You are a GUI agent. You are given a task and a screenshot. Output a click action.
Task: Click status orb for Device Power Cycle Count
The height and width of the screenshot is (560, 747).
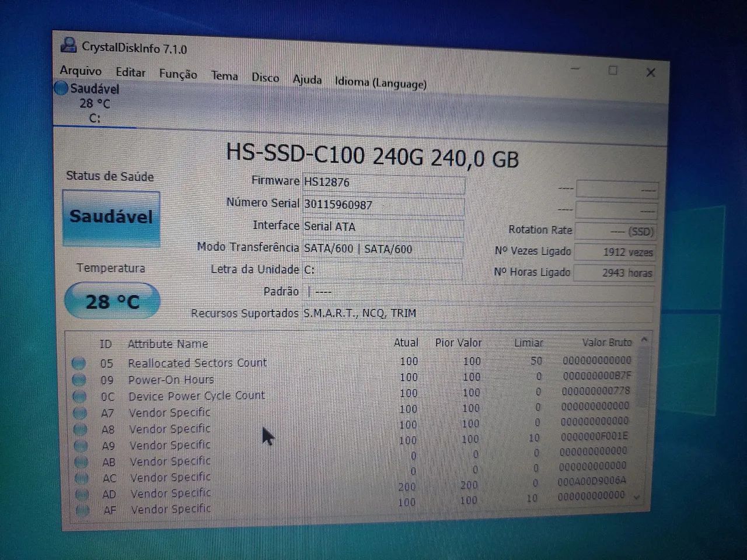79,397
